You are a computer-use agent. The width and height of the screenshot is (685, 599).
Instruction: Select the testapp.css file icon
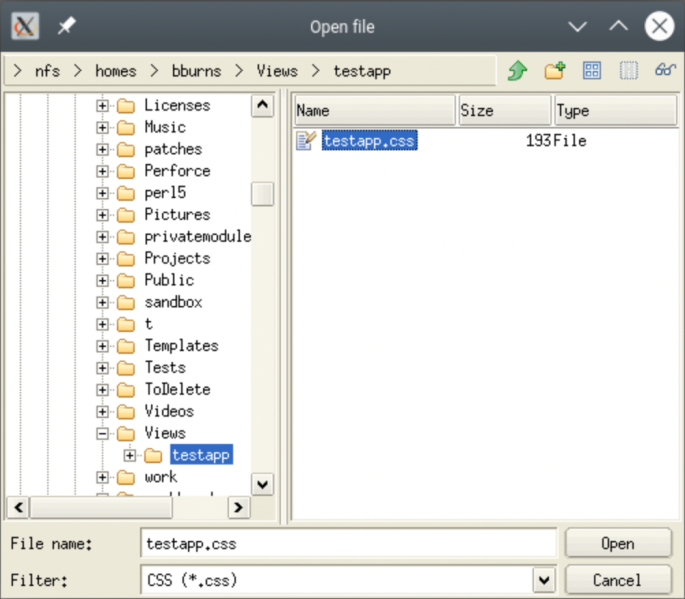pyautogui.click(x=306, y=141)
